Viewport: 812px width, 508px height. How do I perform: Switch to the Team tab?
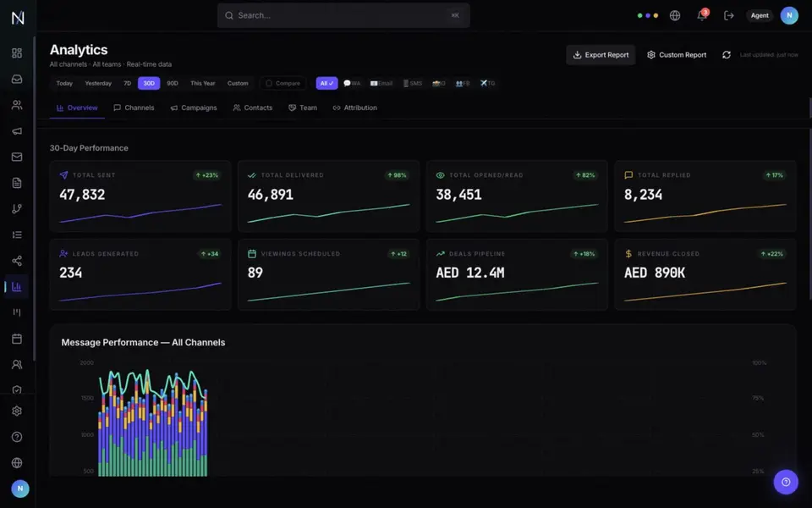coord(303,108)
